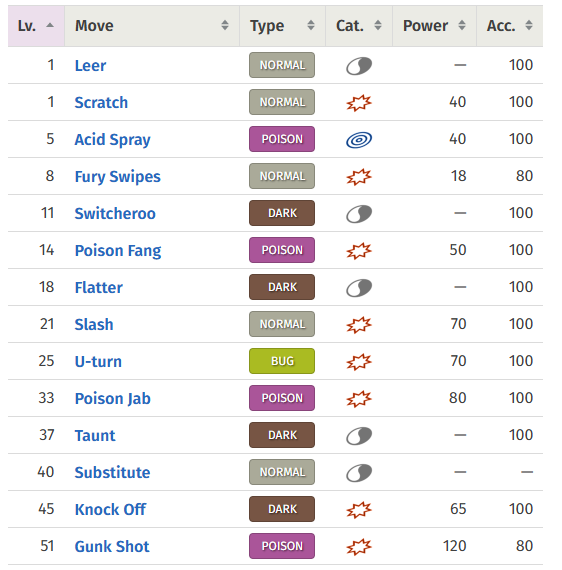Sort table by Move column header
Viewport: 562px width, 570px height.
152,26
